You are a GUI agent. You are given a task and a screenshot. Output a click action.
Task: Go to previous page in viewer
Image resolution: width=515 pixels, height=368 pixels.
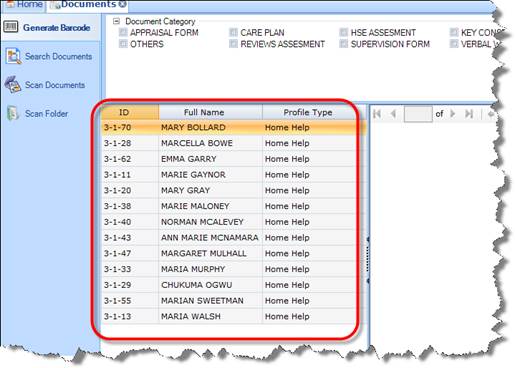(x=393, y=114)
